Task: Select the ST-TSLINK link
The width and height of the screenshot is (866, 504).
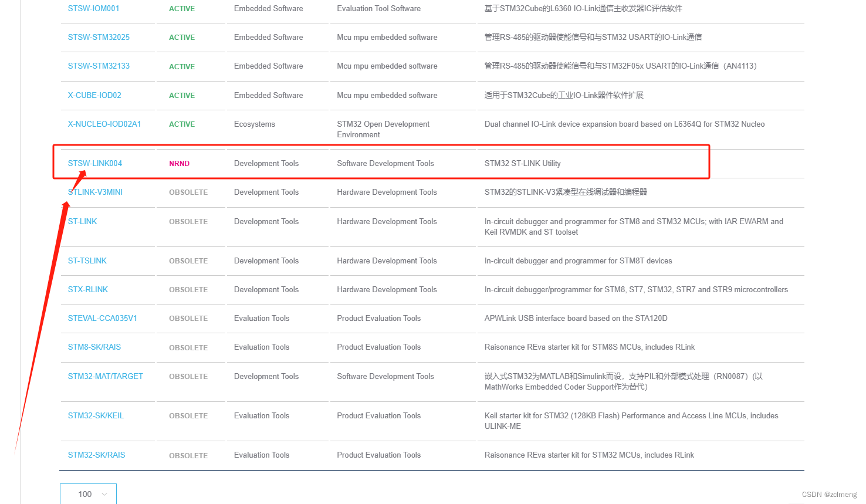Action: tap(87, 261)
